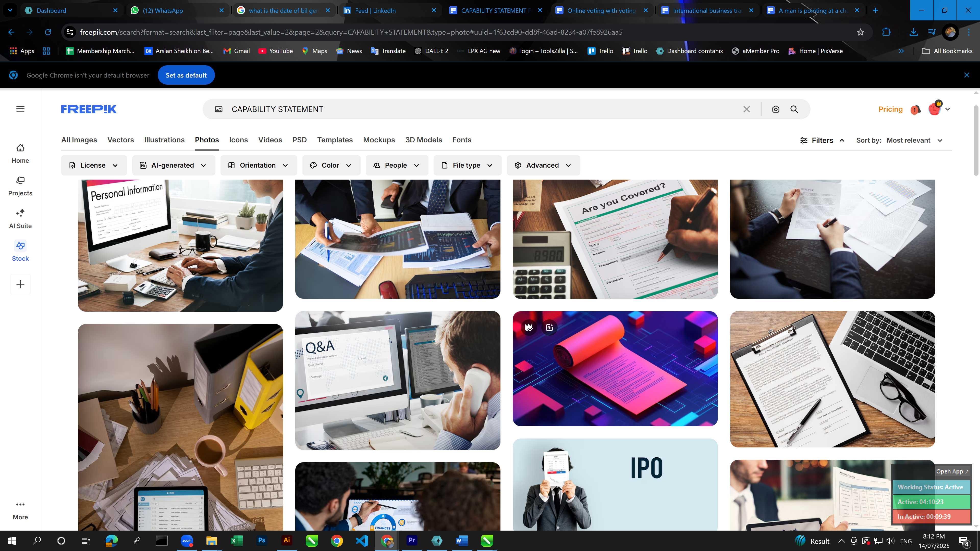Open Chrome downloads icon

[913, 32]
